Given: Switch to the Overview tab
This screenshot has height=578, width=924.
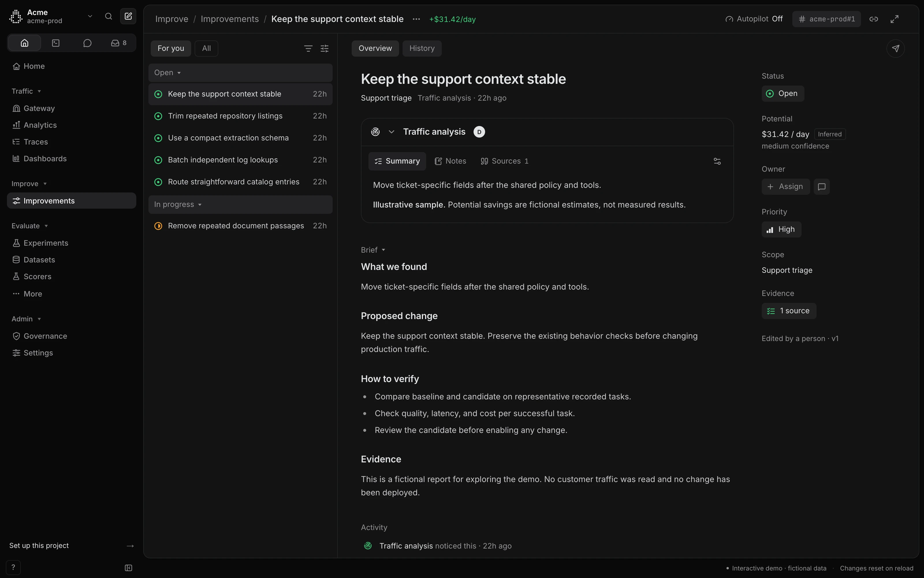Looking at the screenshot, I should click(375, 49).
